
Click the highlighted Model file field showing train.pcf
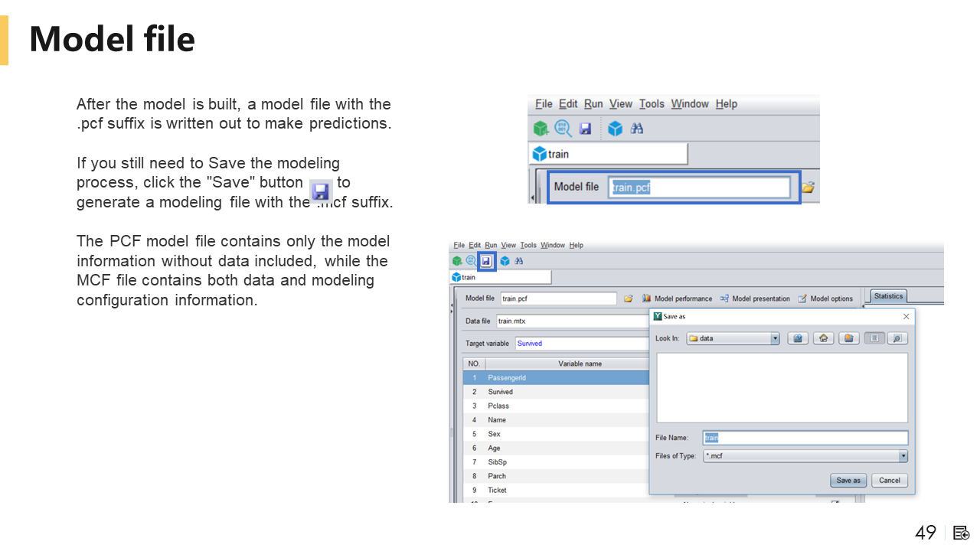tap(699, 187)
